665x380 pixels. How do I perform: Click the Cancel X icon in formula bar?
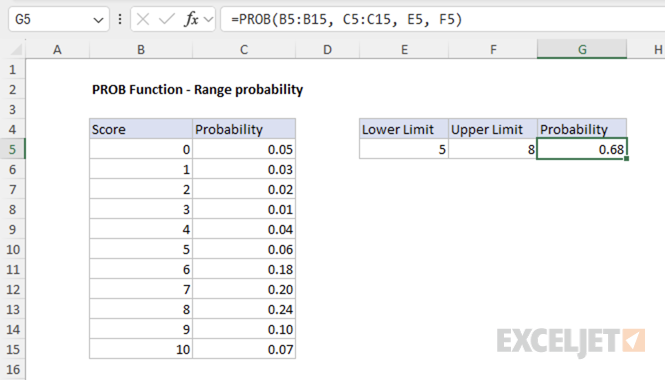tap(143, 19)
